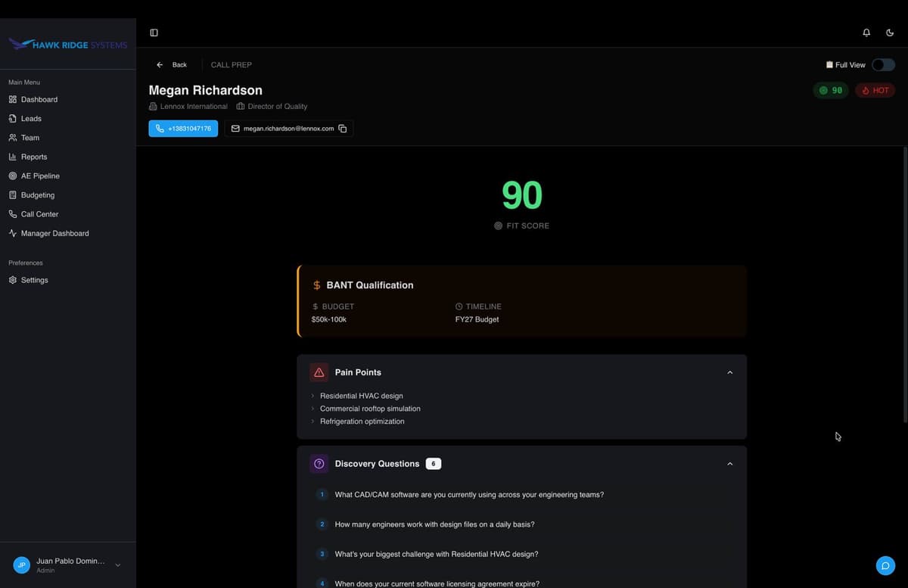Collapse the sidebar with the panel icon
Image resolution: width=908 pixels, height=588 pixels.
point(154,33)
